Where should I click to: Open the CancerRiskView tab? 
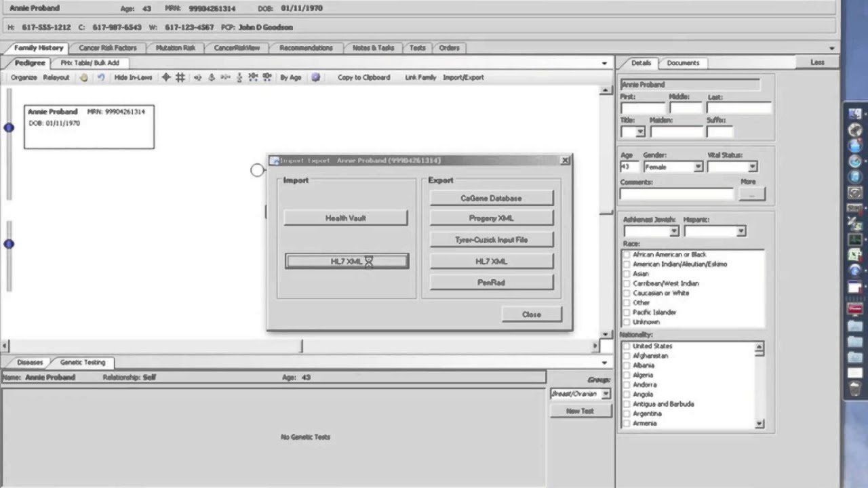coord(237,48)
